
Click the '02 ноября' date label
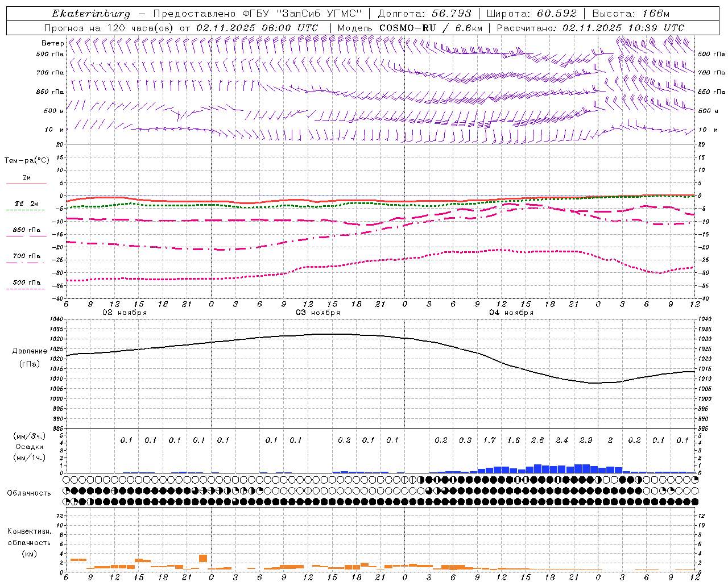pos(125,313)
